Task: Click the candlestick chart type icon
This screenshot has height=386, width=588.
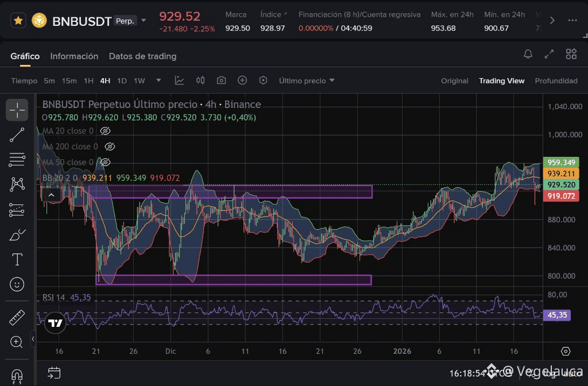Action: 200,80
